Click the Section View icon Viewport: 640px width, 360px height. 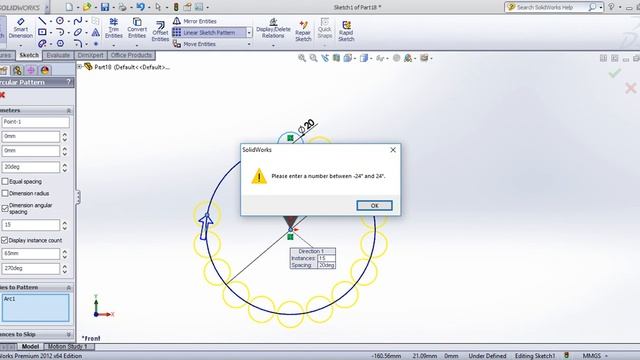click(336, 58)
